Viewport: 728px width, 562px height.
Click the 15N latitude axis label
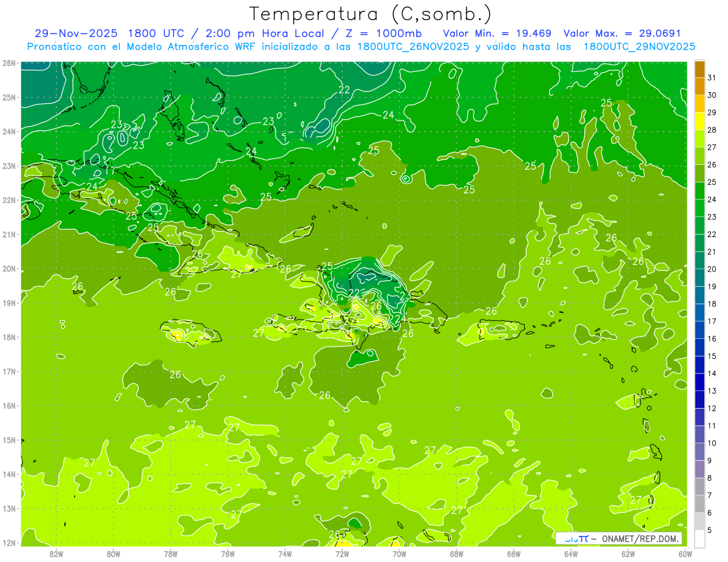point(8,440)
